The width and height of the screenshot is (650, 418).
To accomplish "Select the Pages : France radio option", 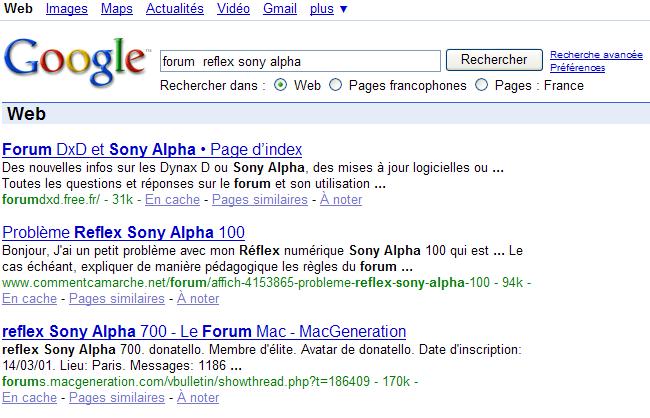I will [x=482, y=86].
